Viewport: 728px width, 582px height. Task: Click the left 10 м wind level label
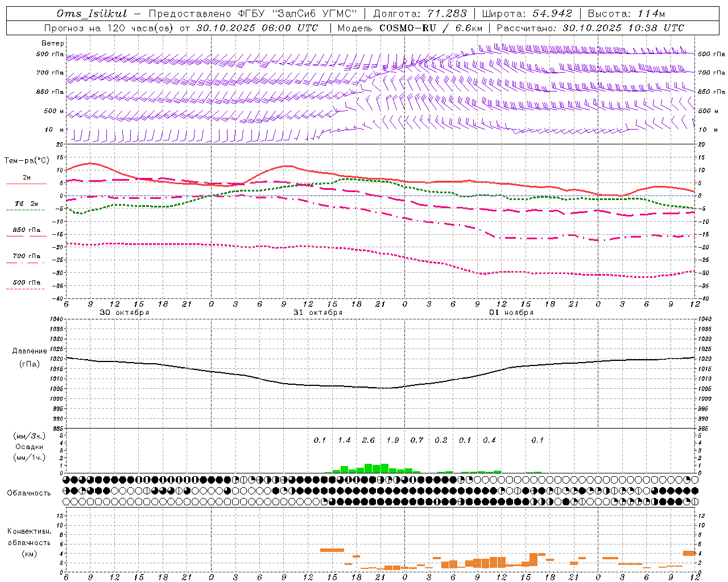point(55,130)
